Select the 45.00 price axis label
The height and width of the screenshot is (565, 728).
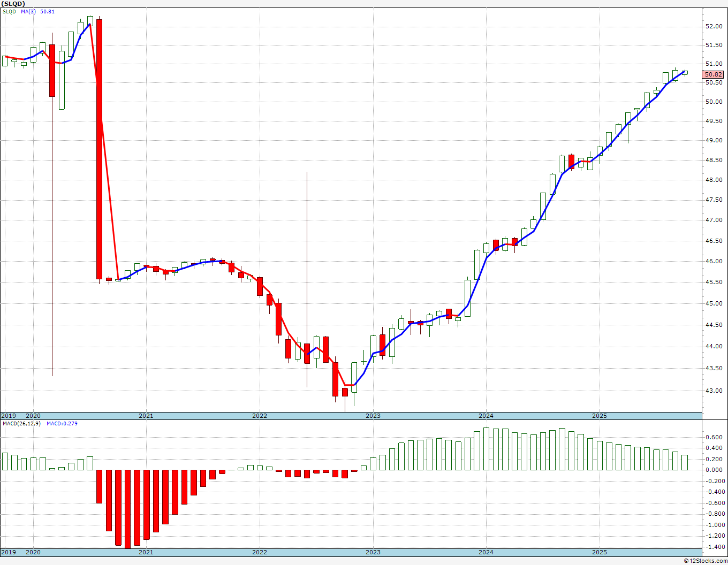pyautogui.click(x=714, y=303)
